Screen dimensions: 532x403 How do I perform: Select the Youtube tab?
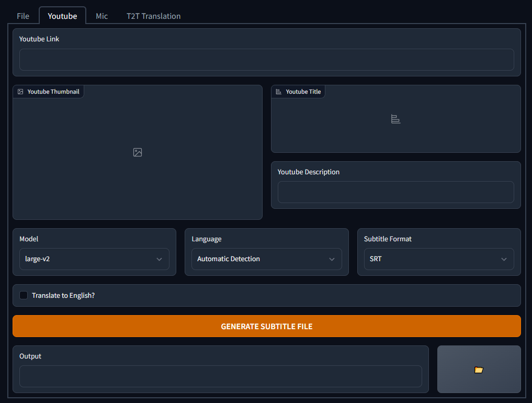pyautogui.click(x=62, y=16)
